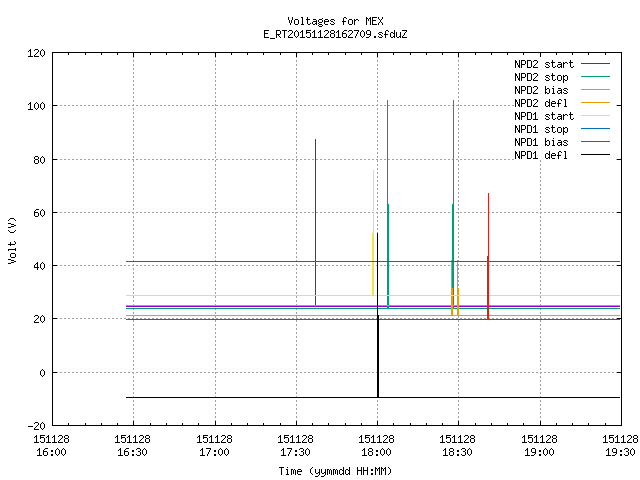Click the purple NPD2 start legend line
The image size is (640, 480).
[x=595, y=64]
